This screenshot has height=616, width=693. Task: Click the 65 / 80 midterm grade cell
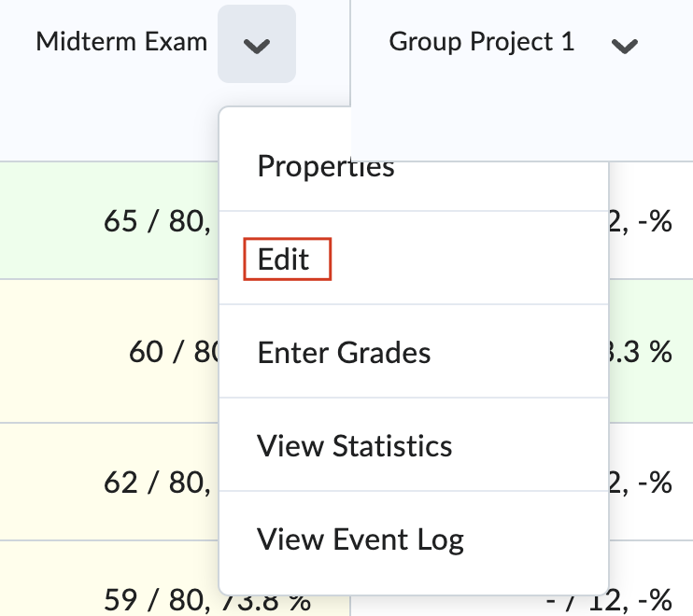(109, 220)
